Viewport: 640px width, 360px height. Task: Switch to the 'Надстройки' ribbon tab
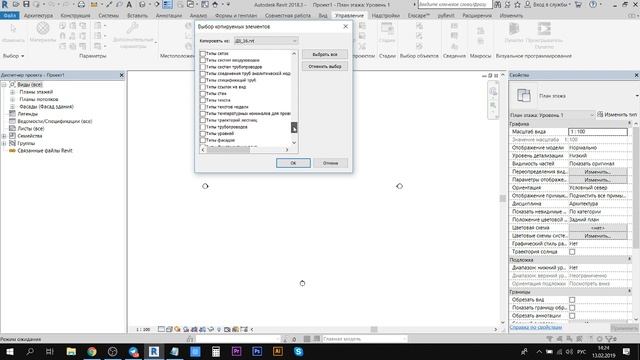tap(386, 16)
